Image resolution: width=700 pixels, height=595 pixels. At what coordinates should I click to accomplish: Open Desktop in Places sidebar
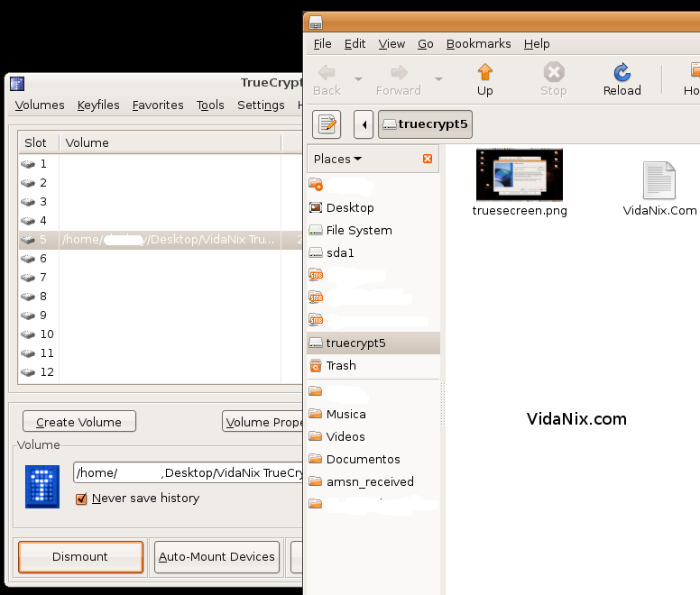point(373,208)
